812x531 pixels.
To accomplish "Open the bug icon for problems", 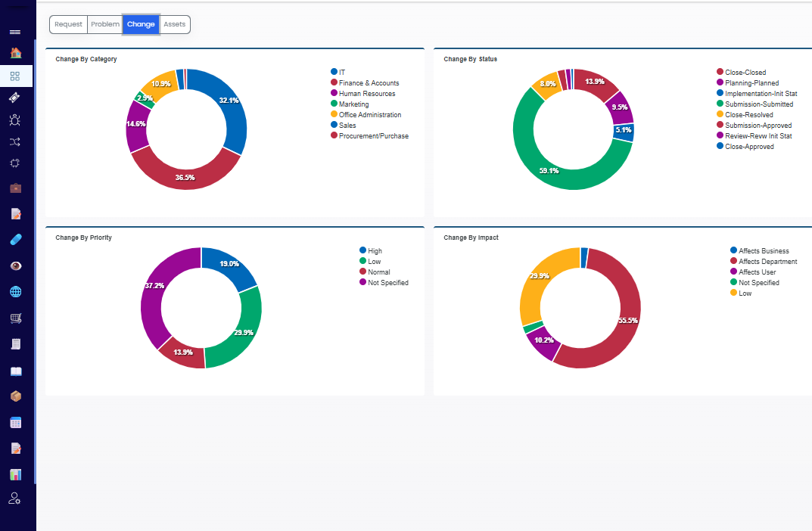I will click(x=15, y=120).
